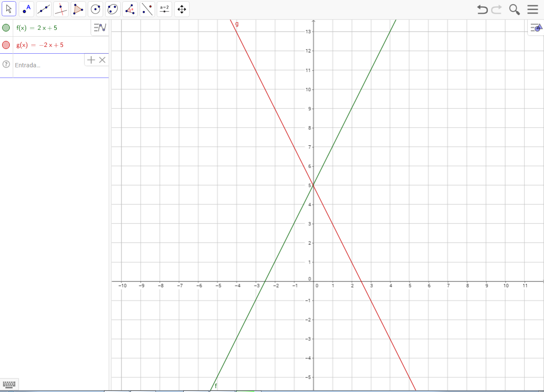Viewport: 544px width, 392px height.
Task: Open the input help question mark
Action: coord(6,64)
